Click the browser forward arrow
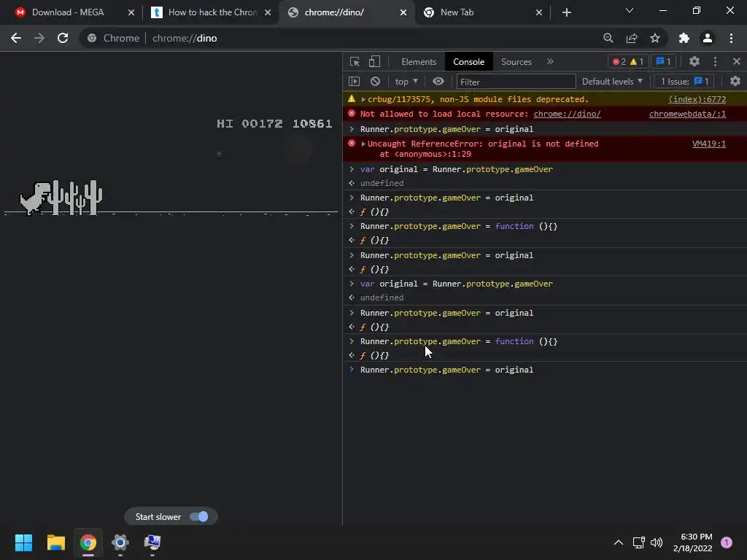Screen dimensions: 747x560 [39, 38]
